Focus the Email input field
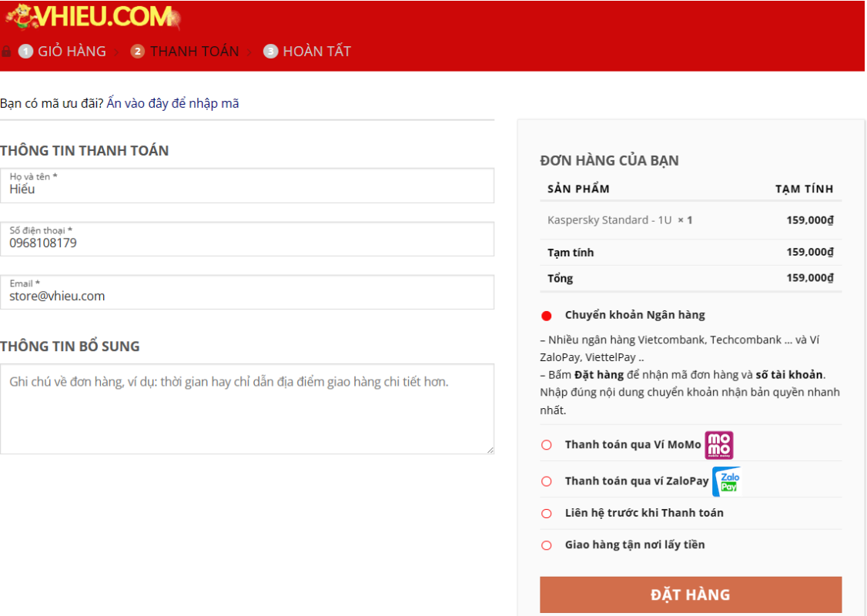The height and width of the screenshot is (616, 867). (247, 293)
